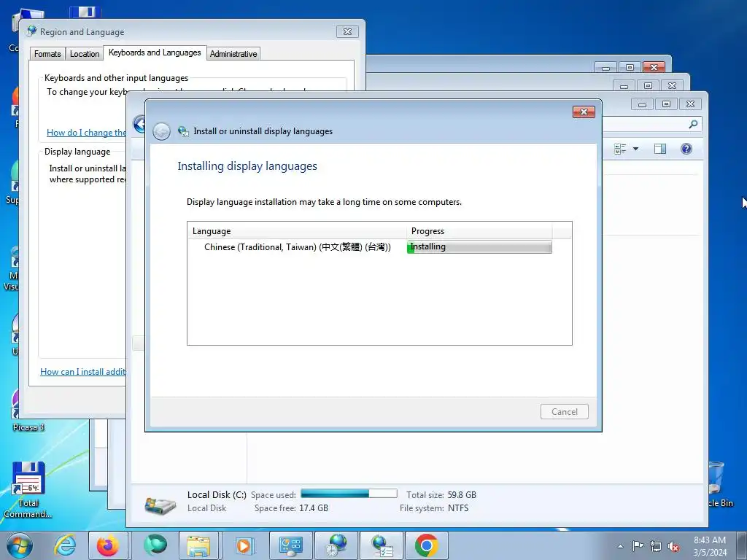747x560 pixels.
Task: Open Windows Explorer folder icon on taskbar
Action: [x=198, y=545]
